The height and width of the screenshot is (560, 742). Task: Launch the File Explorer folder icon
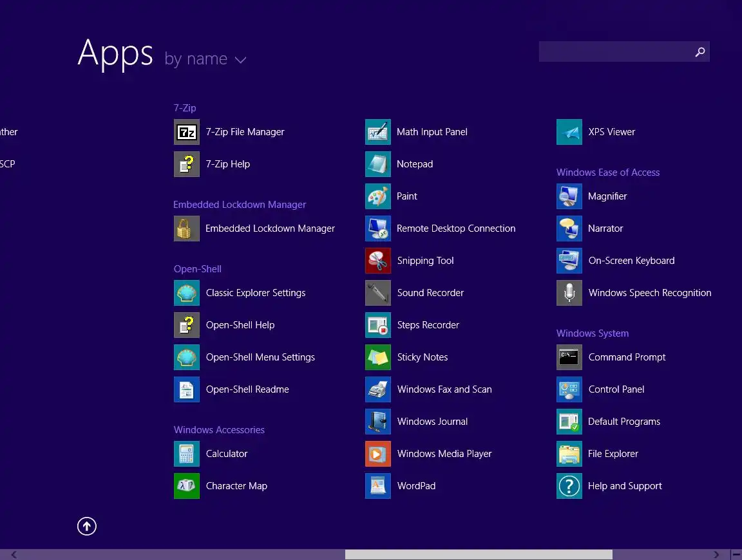569,454
